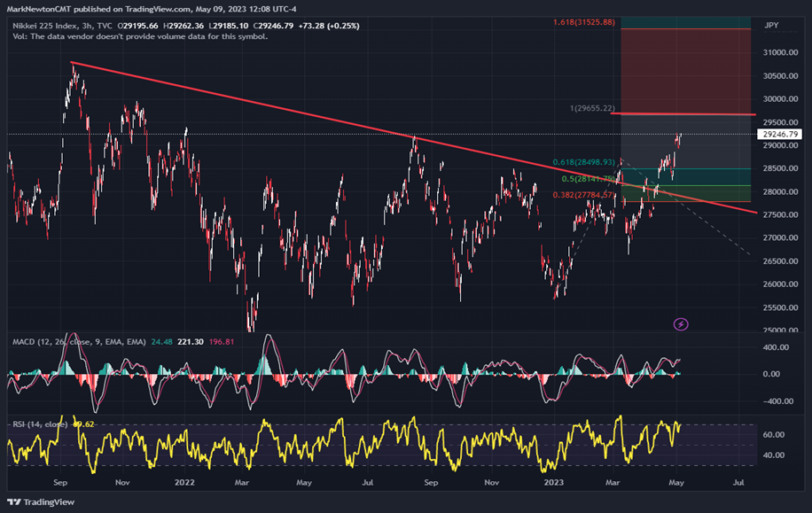This screenshot has width=812, height=513.
Task: Click the 0.5(28141.75) Fibonacci label
Action: click(x=589, y=179)
